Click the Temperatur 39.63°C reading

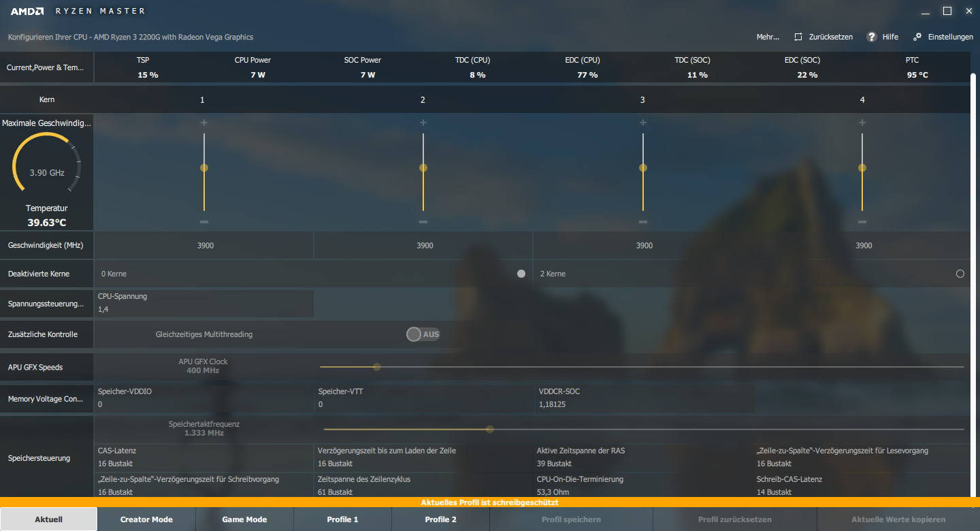[x=47, y=216]
